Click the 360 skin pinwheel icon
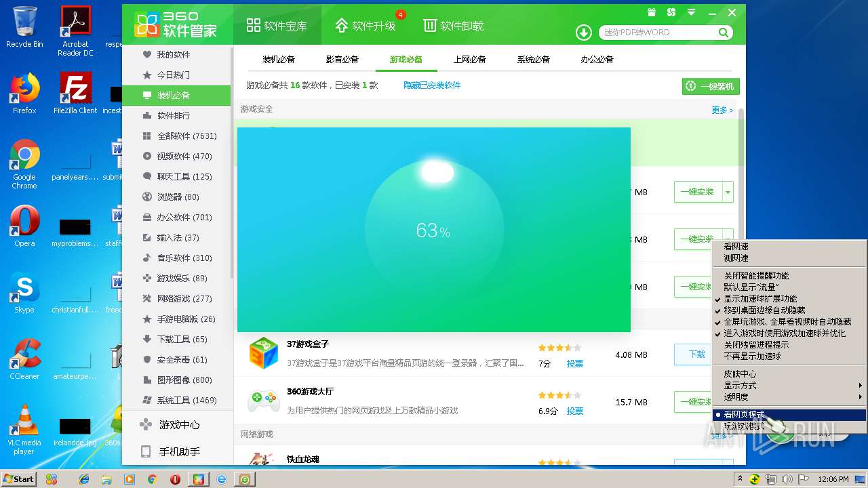This screenshot has width=868, height=488. pyautogui.click(x=671, y=12)
